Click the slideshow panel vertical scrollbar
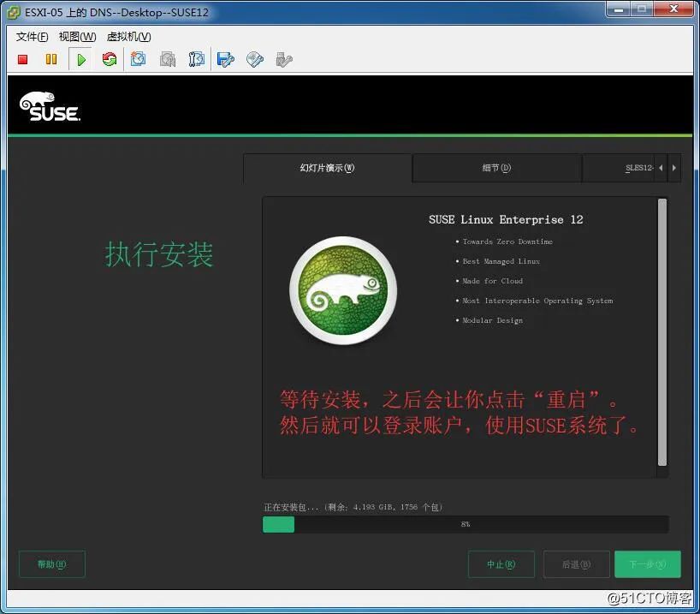The image size is (700, 614). [x=662, y=332]
